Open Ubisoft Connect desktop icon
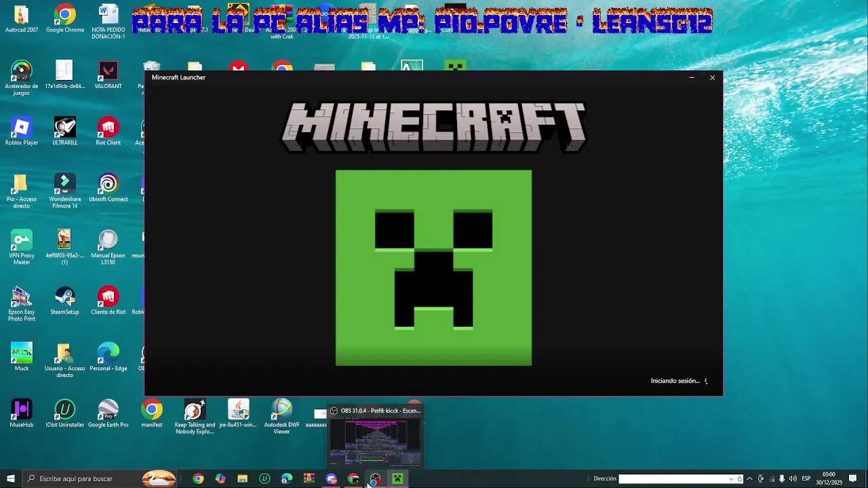This screenshot has height=488, width=868. [x=108, y=188]
